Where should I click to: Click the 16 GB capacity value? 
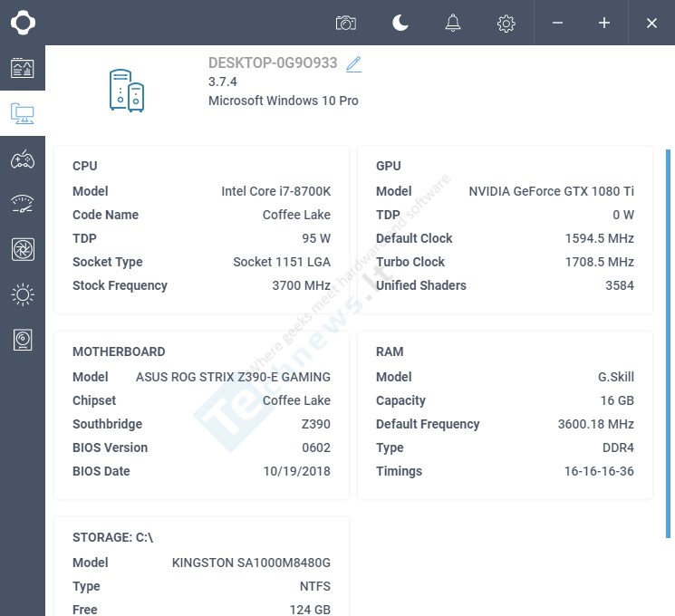click(x=617, y=400)
